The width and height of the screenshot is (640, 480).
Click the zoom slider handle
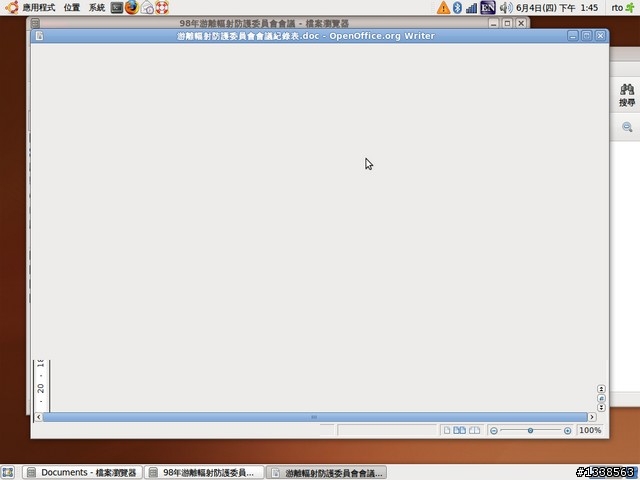530,430
